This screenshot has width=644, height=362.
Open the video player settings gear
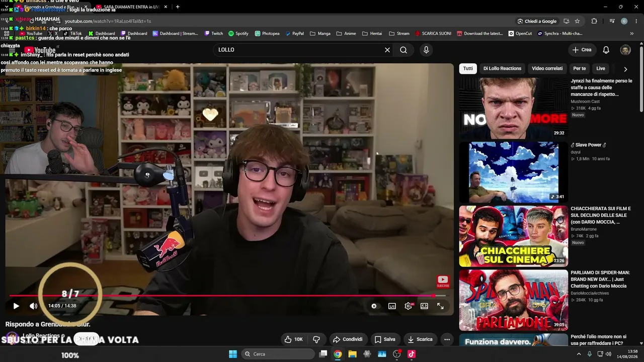[408, 306]
